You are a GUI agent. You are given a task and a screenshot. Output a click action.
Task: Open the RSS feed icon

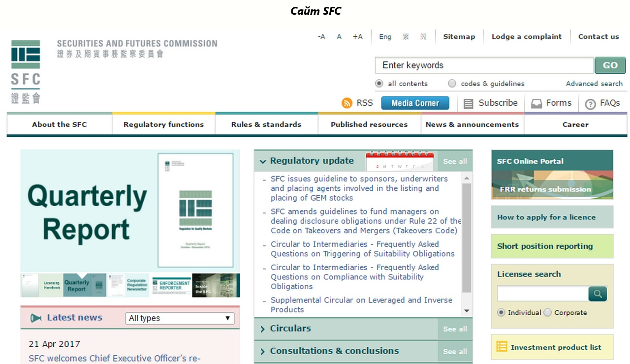point(347,103)
